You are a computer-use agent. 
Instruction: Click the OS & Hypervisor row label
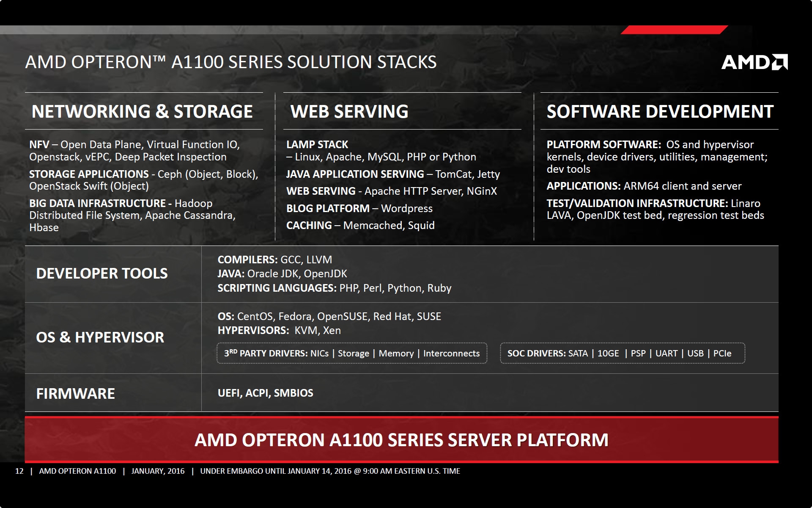100,337
